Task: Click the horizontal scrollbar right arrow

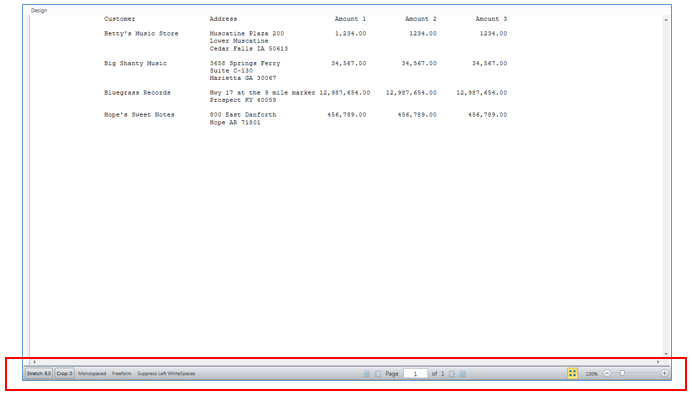Action: tap(658, 362)
